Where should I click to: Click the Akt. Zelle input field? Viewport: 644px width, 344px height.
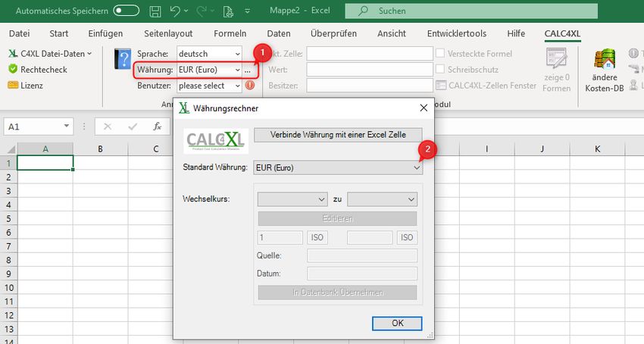pyautogui.click(x=369, y=54)
